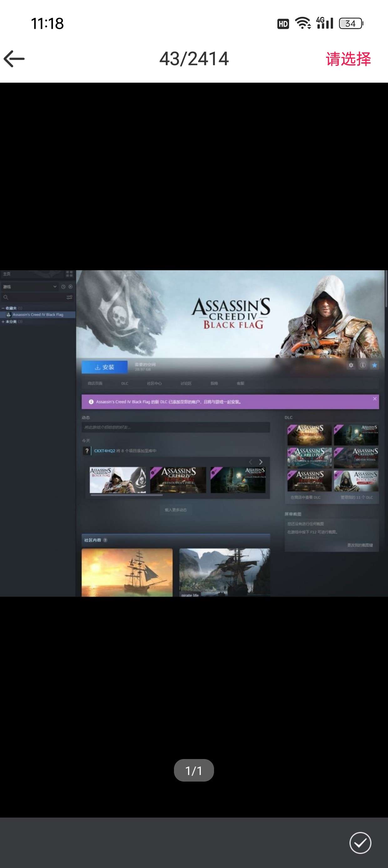Open the gear manage settings icon
This screenshot has height=868, width=388.
click(x=351, y=365)
